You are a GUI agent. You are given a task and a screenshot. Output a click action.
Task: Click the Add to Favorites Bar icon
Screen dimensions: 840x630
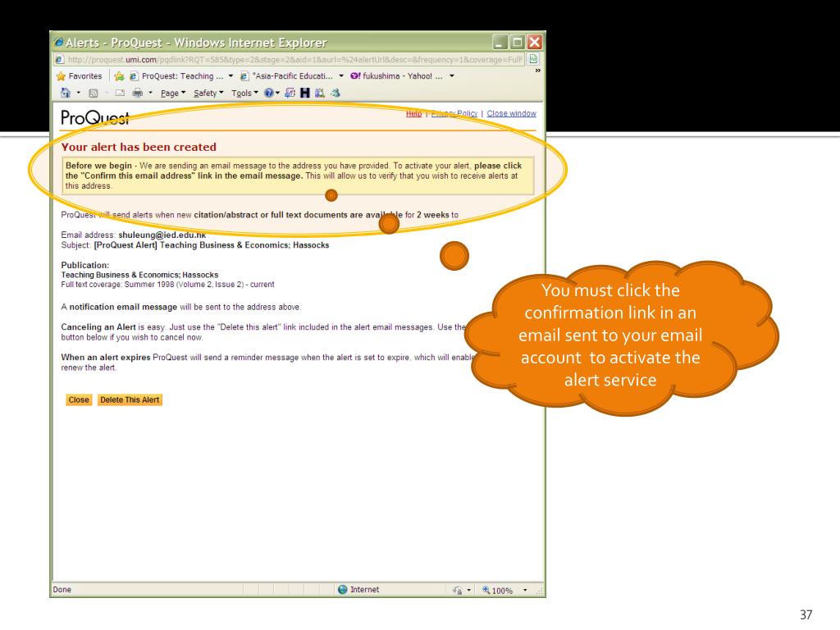click(x=119, y=76)
